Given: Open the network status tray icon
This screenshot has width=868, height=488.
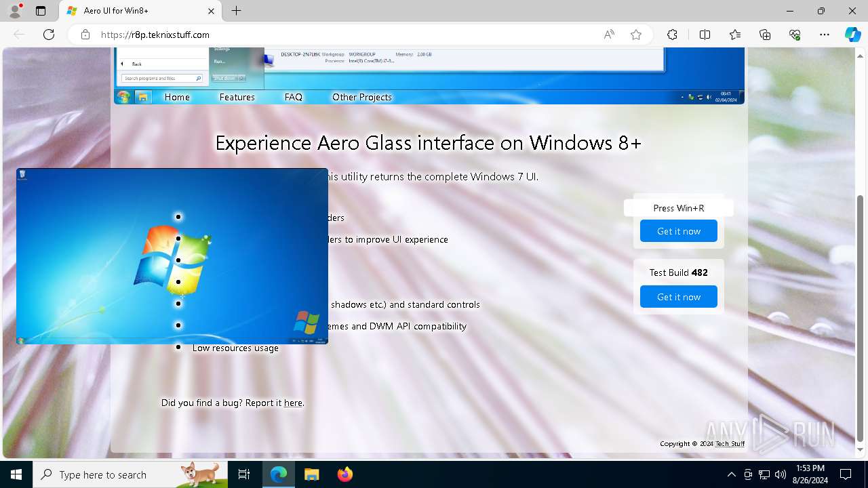Looking at the screenshot, I should [x=764, y=474].
